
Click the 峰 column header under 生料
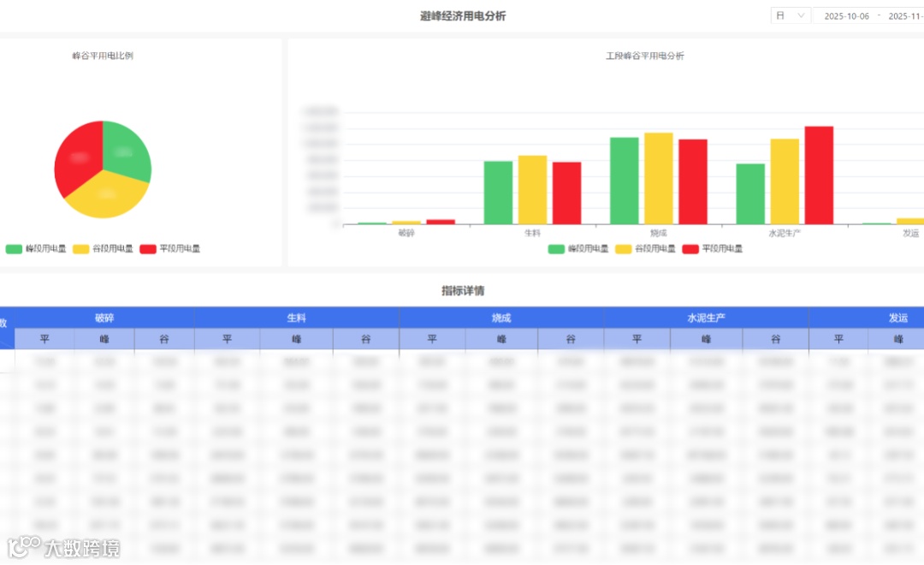296,338
